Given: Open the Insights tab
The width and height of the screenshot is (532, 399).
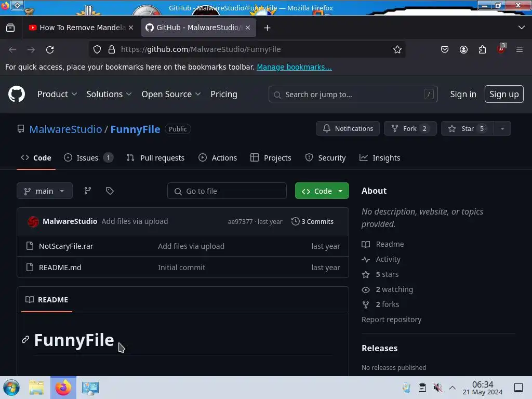Looking at the screenshot, I should coord(380,158).
